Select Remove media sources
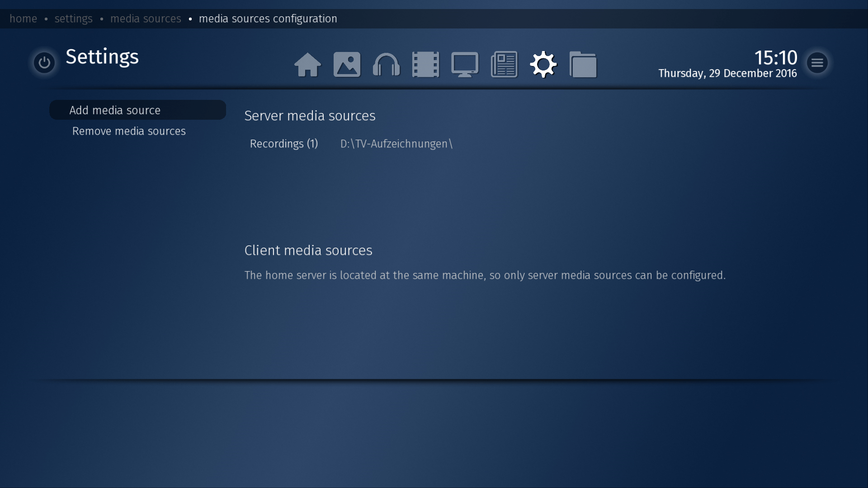This screenshot has width=868, height=488. click(129, 131)
